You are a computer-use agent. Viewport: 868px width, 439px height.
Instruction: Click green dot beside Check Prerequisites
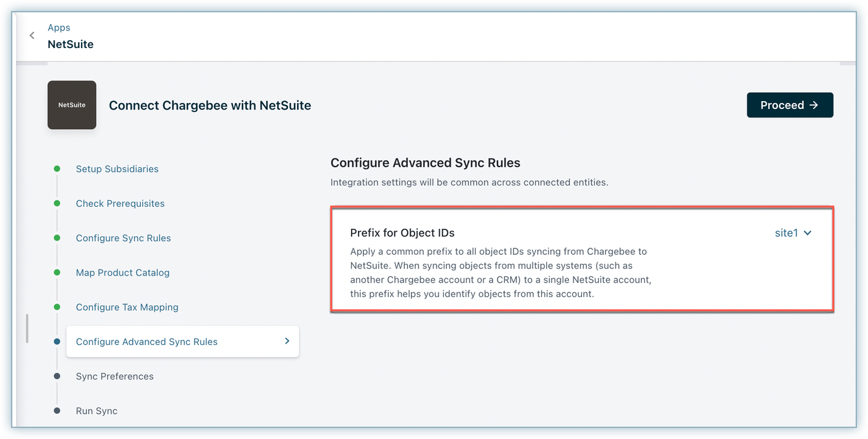pyautogui.click(x=57, y=204)
